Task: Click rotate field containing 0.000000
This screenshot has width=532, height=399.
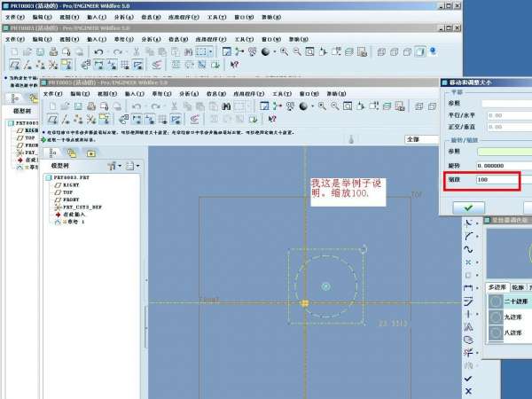Action: click(504, 166)
